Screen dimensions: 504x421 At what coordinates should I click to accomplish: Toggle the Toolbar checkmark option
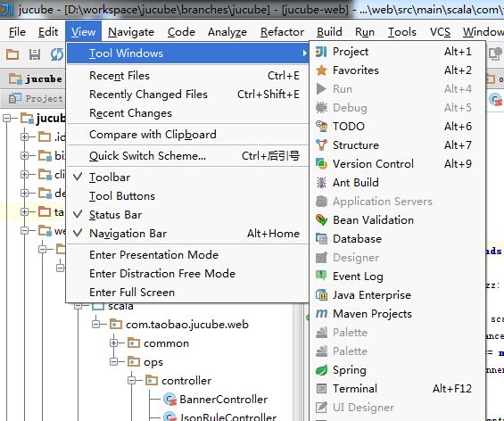pyautogui.click(x=187, y=177)
